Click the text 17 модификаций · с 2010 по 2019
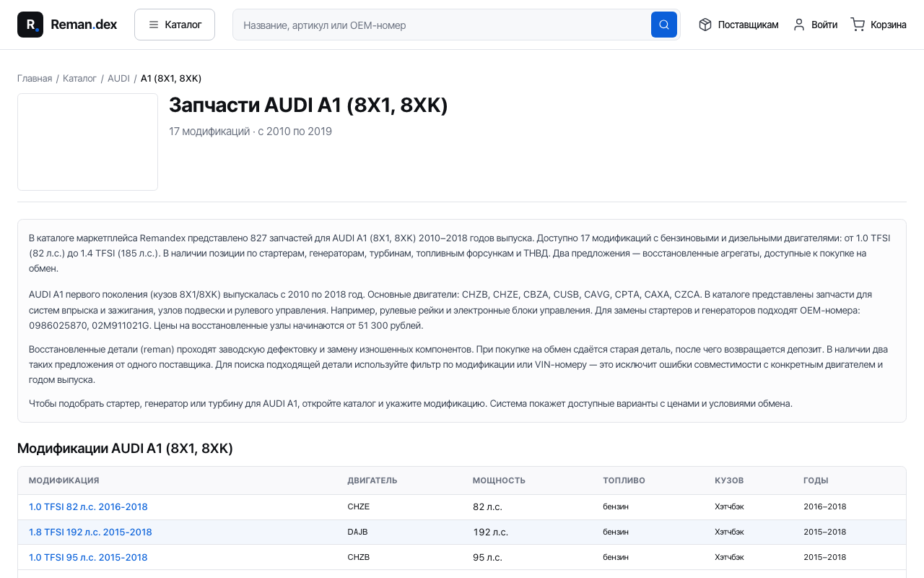The image size is (924, 578). pos(250,131)
